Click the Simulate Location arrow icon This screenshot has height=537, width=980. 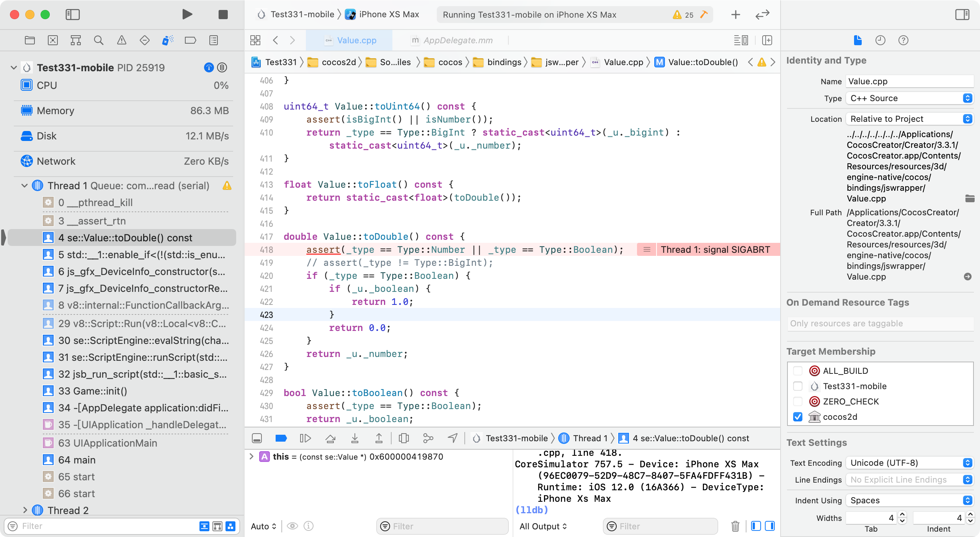click(453, 438)
